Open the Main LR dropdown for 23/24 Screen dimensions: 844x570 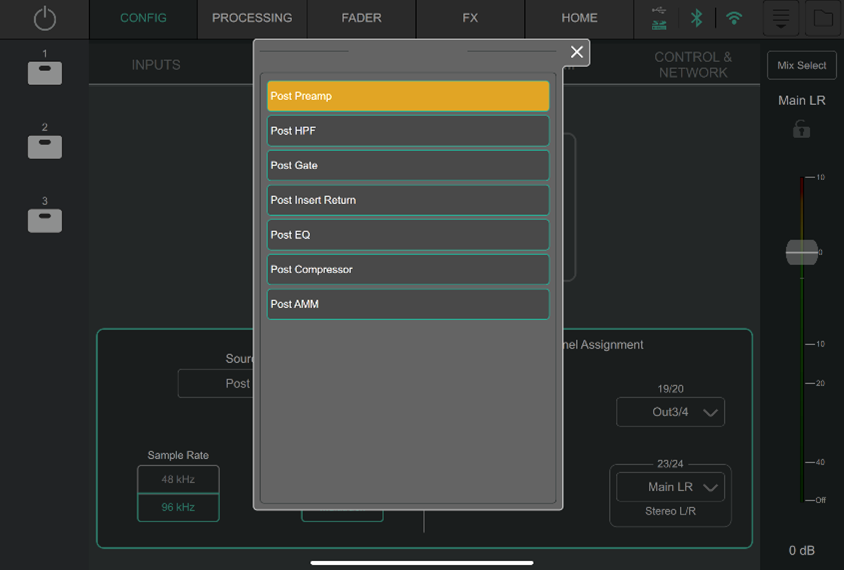(x=670, y=487)
